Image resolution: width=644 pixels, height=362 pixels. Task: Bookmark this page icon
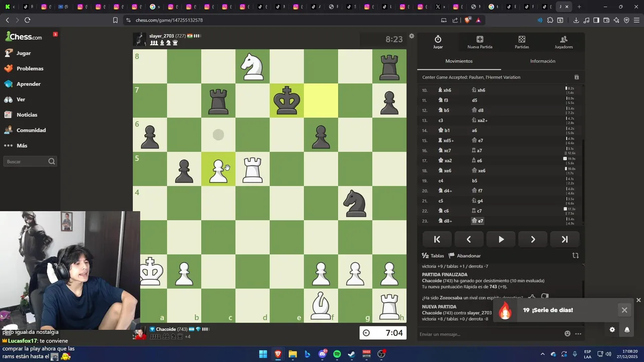click(x=115, y=20)
